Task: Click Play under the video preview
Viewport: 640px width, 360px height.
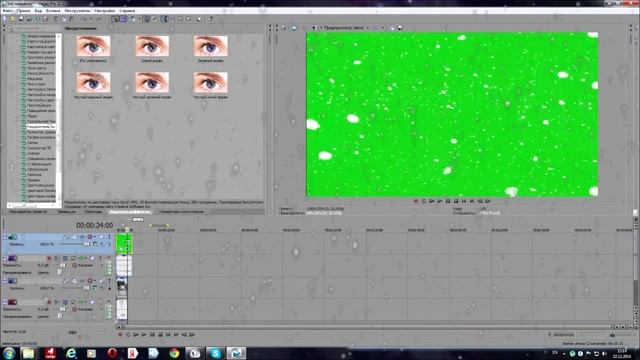Action: point(440,201)
